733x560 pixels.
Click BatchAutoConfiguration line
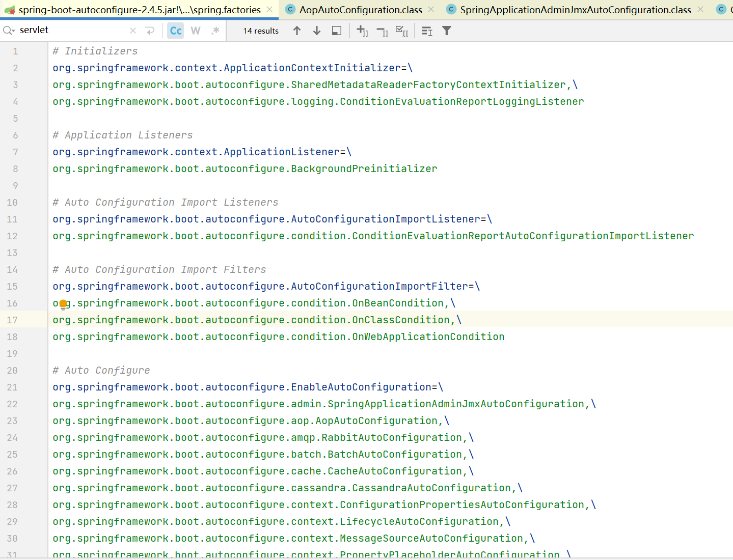[x=263, y=454]
